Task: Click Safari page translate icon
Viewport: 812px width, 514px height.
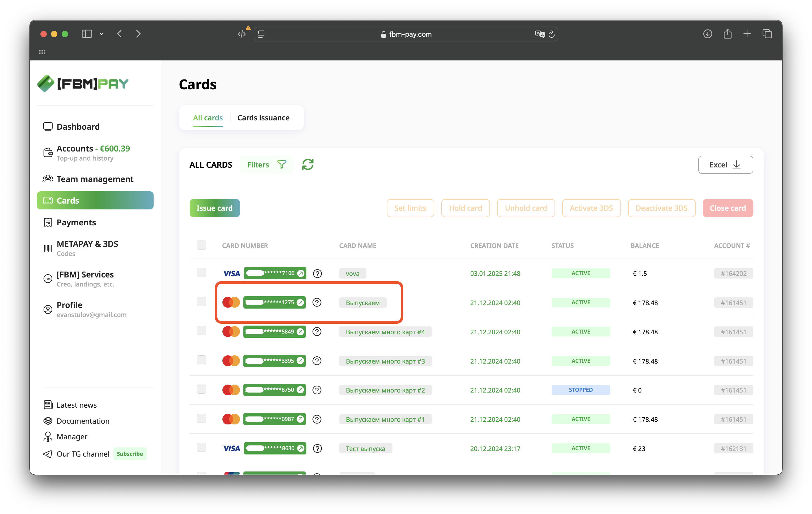Action: click(x=540, y=34)
